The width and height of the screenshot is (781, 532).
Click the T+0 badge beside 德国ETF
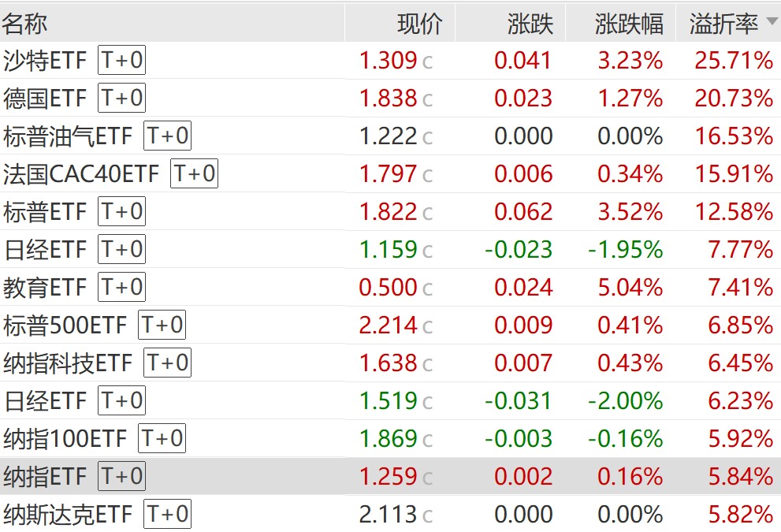[121, 98]
